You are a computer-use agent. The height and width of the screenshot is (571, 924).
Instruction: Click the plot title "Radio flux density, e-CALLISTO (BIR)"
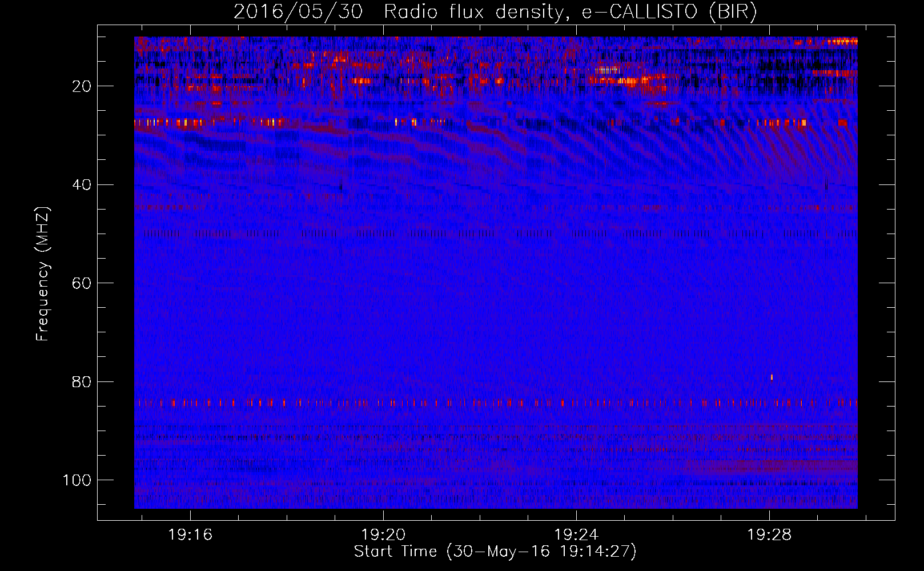click(570, 11)
